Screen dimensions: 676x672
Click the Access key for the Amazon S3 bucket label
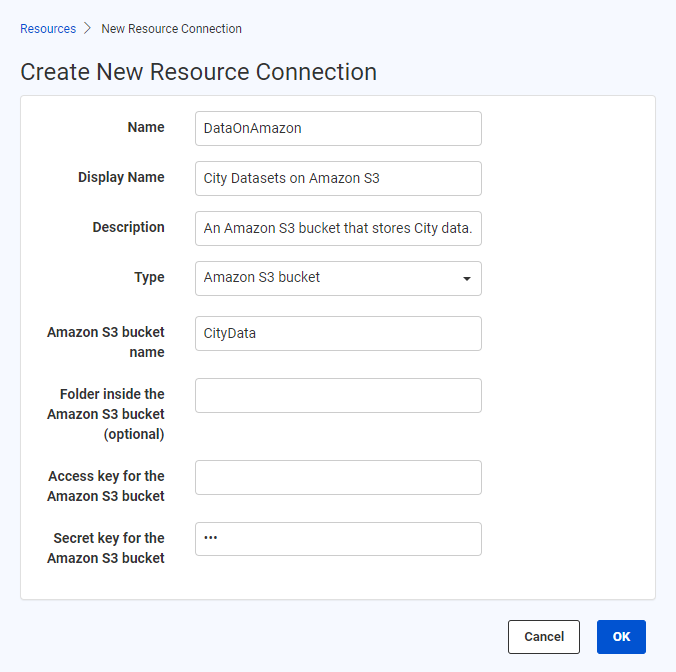point(106,486)
